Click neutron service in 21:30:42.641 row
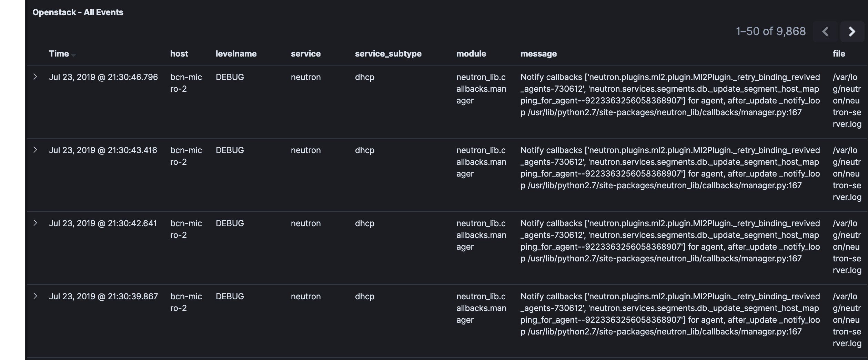 pos(306,223)
